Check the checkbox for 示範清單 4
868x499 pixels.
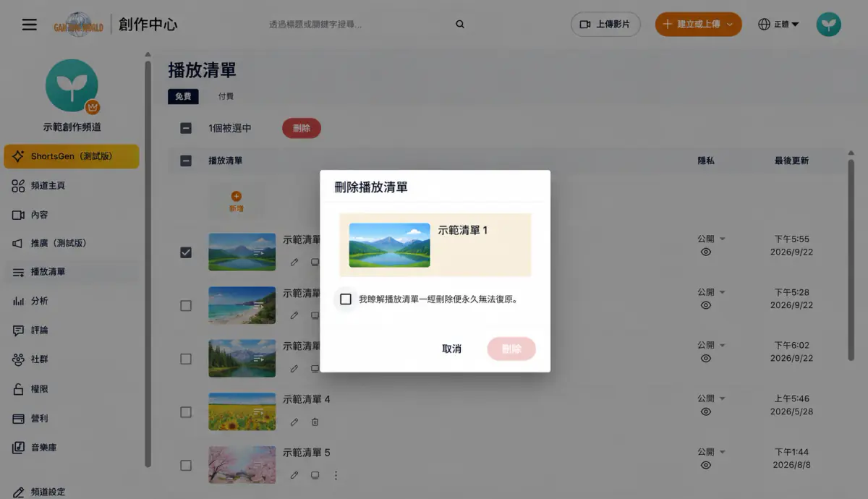pos(186,412)
